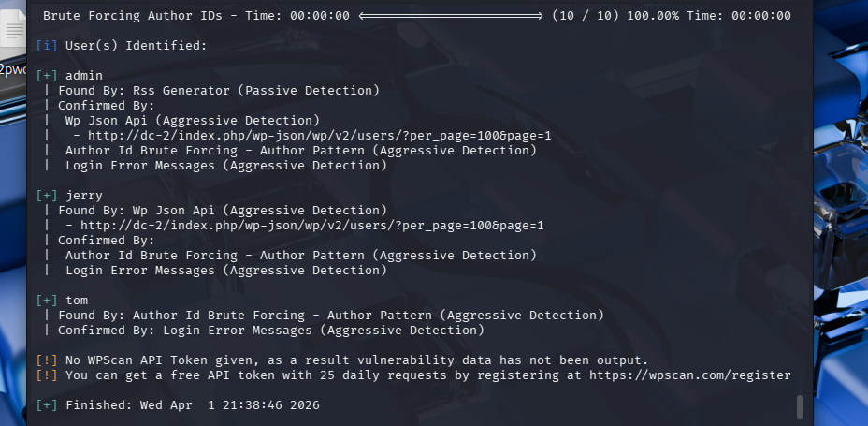The image size is (868, 426).
Task: Click the User(s) Identified heading text
Action: coord(137,45)
